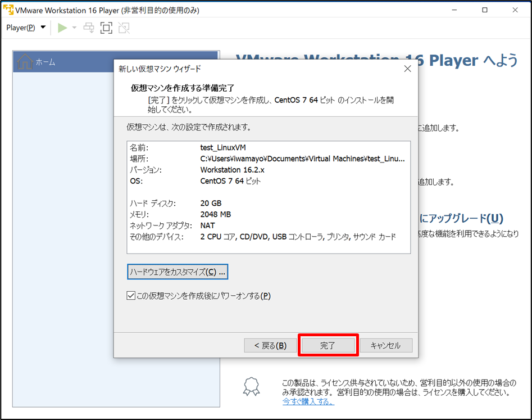The image size is (532, 420).
Task: Open the 今すぐ購入する link
Action: [308, 401]
